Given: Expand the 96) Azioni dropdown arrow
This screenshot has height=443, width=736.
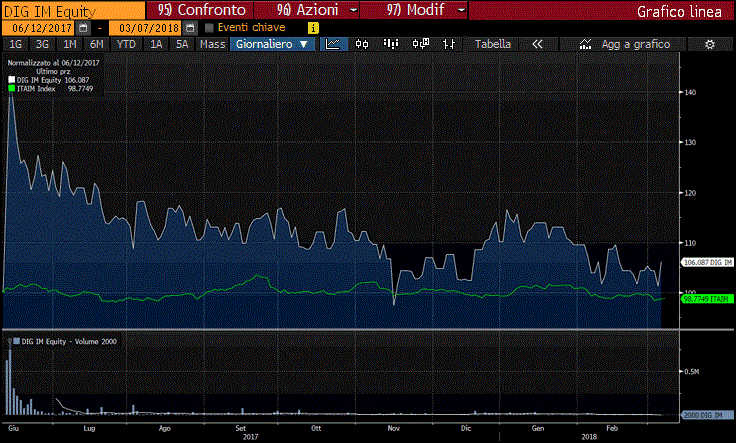Looking at the screenshot, I should coord(353,10).
